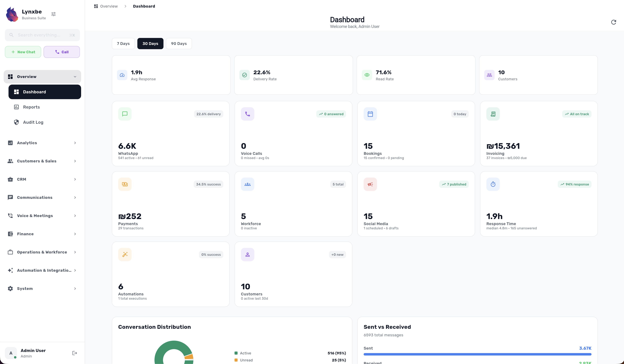Open the Social Media megaphone icon
Image resolution: width=624 pixels, height=364 pixels.
click(x=370, y=184)
